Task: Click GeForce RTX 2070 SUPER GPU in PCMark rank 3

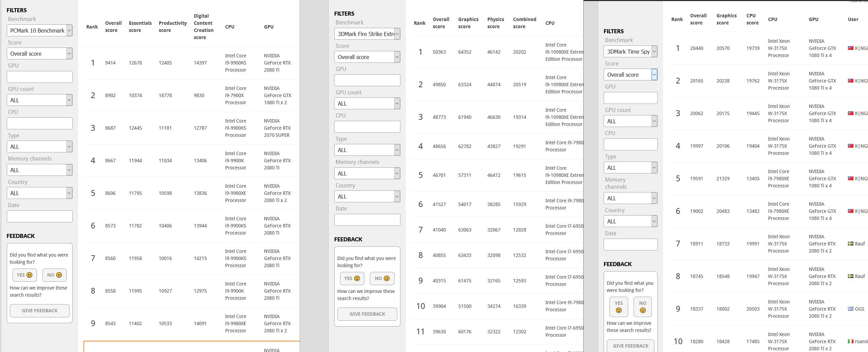Action: (x=277, y=128)
